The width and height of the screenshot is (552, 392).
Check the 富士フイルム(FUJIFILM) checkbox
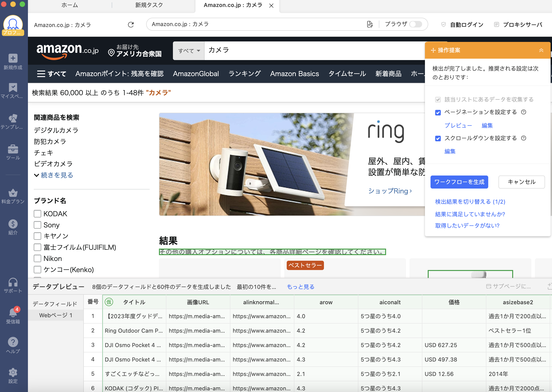37,247
